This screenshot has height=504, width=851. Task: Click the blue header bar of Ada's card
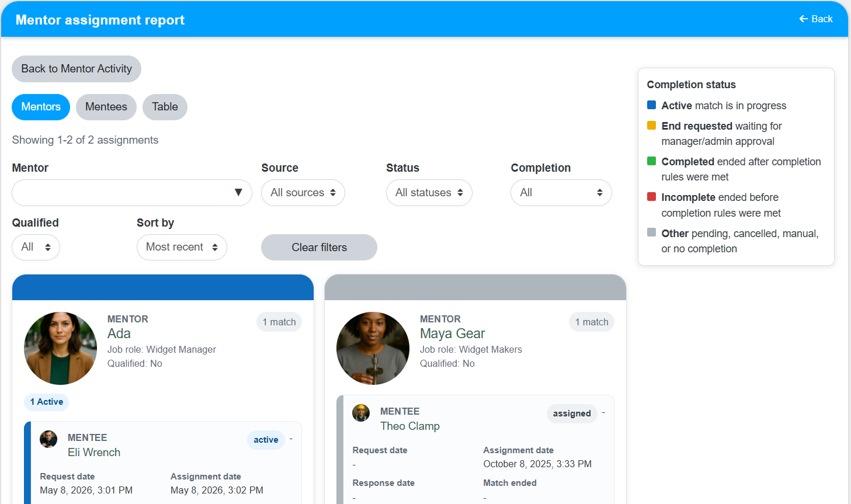[x=163, y=287]
